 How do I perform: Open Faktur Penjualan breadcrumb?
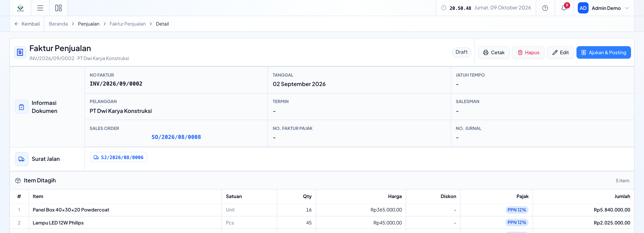coord(127,24)
